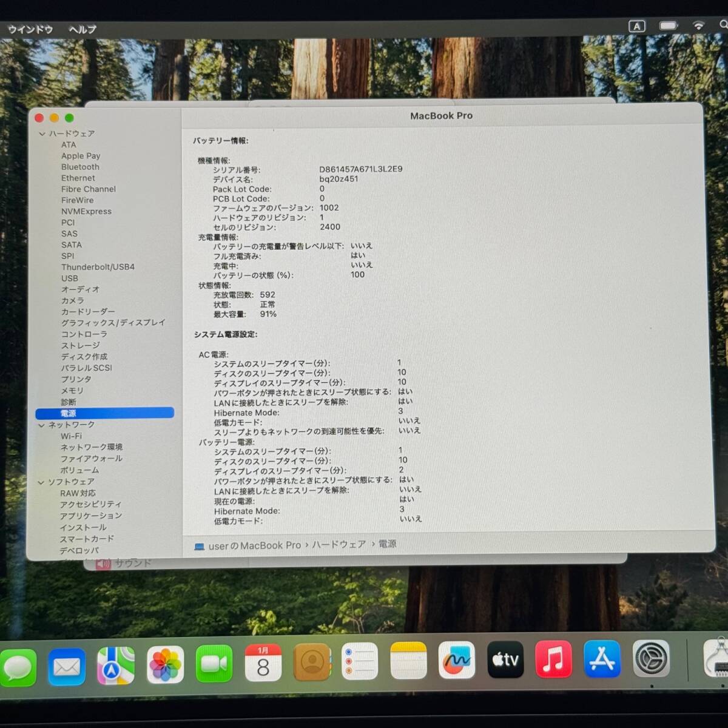Select ネットワーク環境 in the sidebar
The width and height of the screenshot is (728, 728).
click(x=92, y=447)
